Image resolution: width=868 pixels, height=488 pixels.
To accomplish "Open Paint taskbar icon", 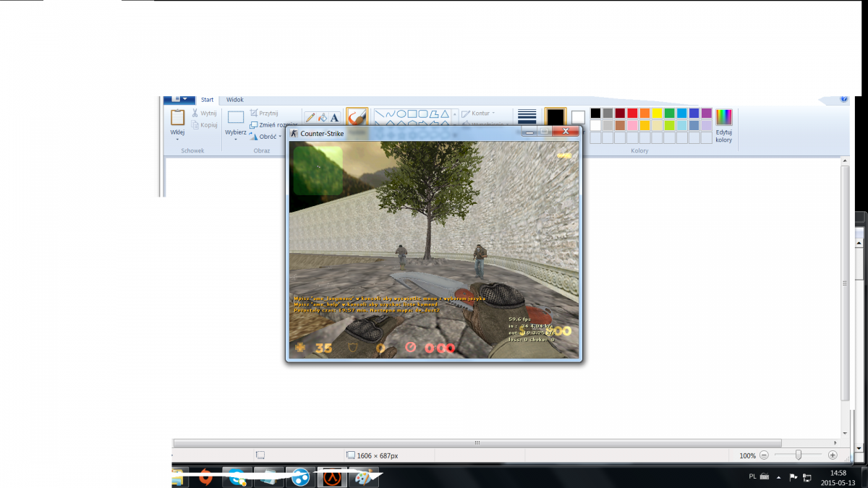I will pos(362,477).
